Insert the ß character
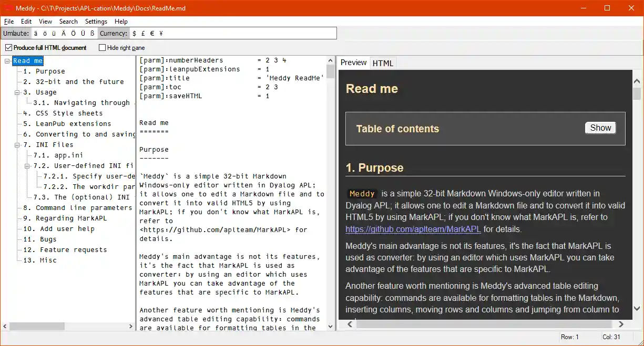The image size is (644, 346). click(x=92, y=34)
